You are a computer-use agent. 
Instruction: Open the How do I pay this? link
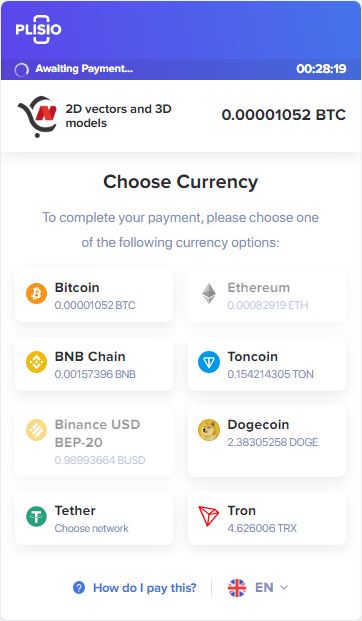145,588
